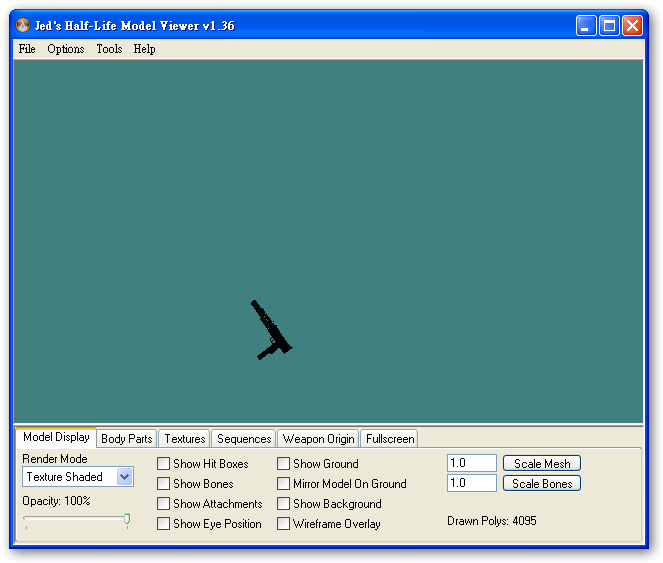This screenshot has width=663, height=563.
Task: Click the 'Drawn Polys: 4095' text
Action: tap(492, 521)
